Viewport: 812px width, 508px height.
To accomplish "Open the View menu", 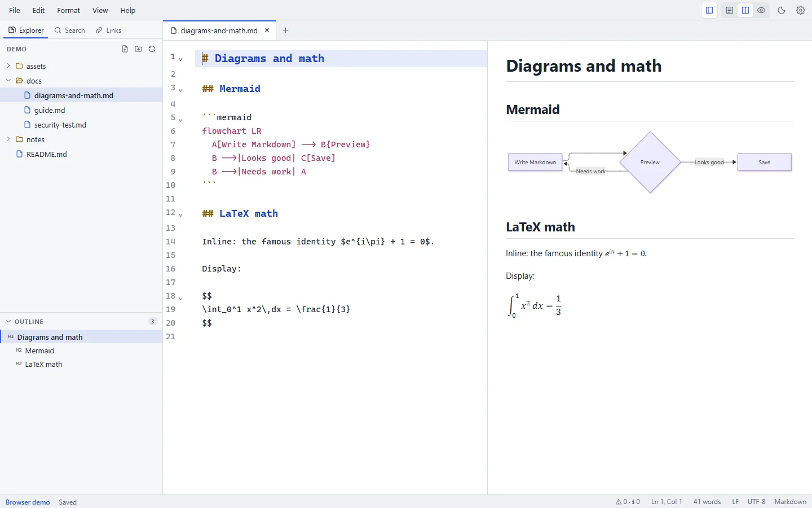I will point(100,10).
